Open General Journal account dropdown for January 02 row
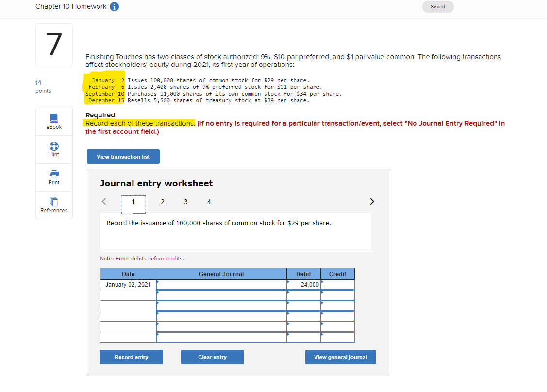Viewport: 547px width, 392px height. pos(221,285)
